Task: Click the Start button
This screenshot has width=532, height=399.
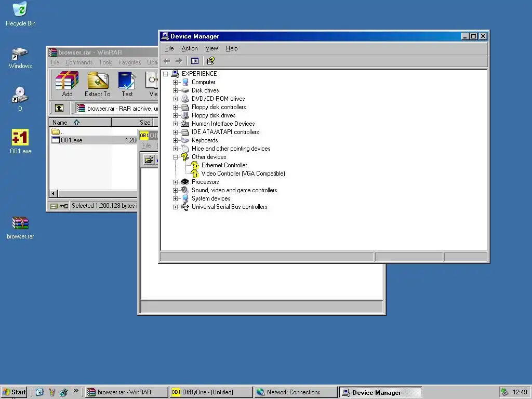Action: [x=14, y=392]
